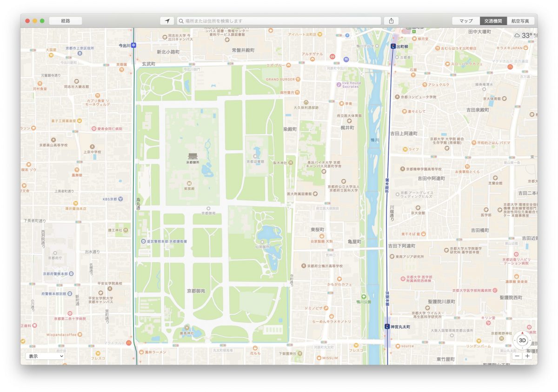Click the live house Socrates music icon

pos(339,84)
